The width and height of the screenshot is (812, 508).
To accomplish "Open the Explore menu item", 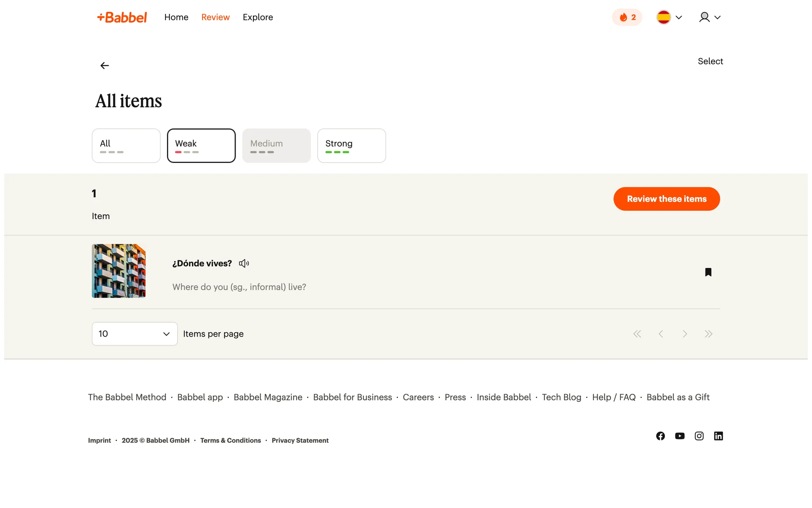I will pyautogui.click(x=258, y=17).
